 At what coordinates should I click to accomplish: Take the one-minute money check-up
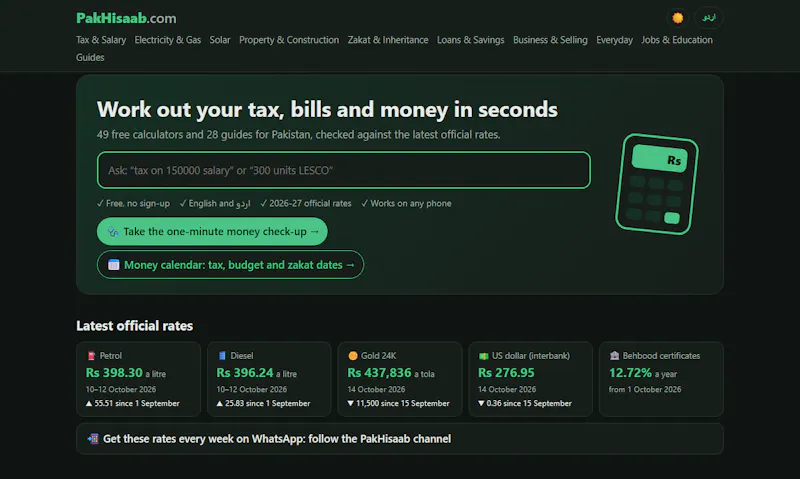click(x=212, y=232)
